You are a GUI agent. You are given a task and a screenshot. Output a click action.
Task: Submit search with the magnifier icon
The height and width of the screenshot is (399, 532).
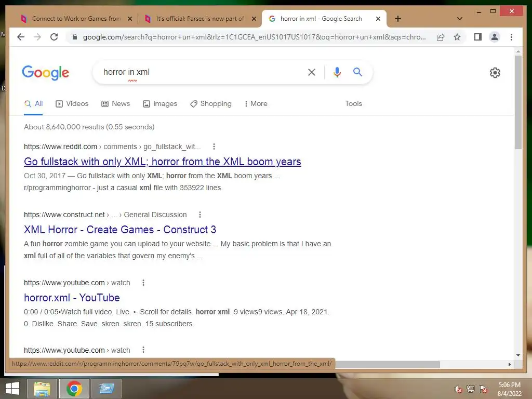(x=357, y=72)
